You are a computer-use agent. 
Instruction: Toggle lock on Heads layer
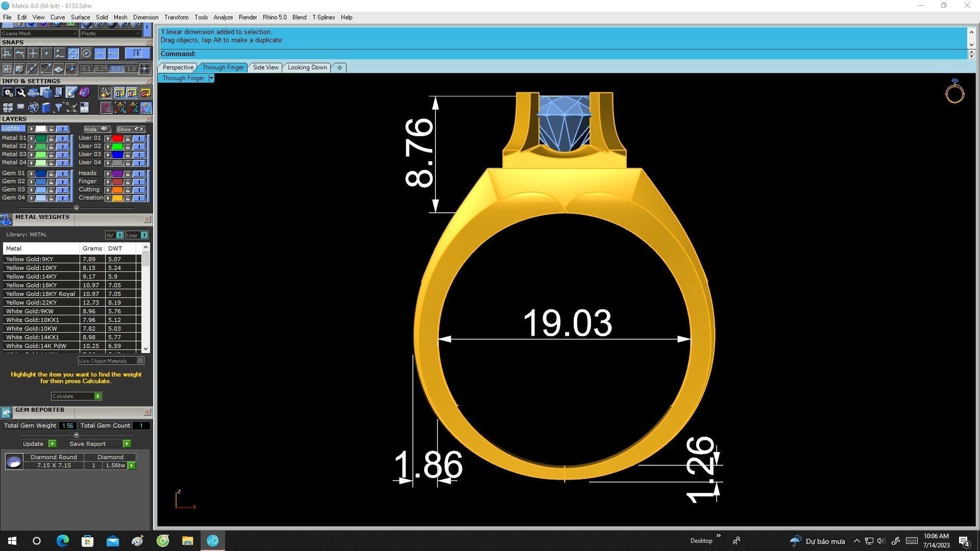tap(128, 173)
